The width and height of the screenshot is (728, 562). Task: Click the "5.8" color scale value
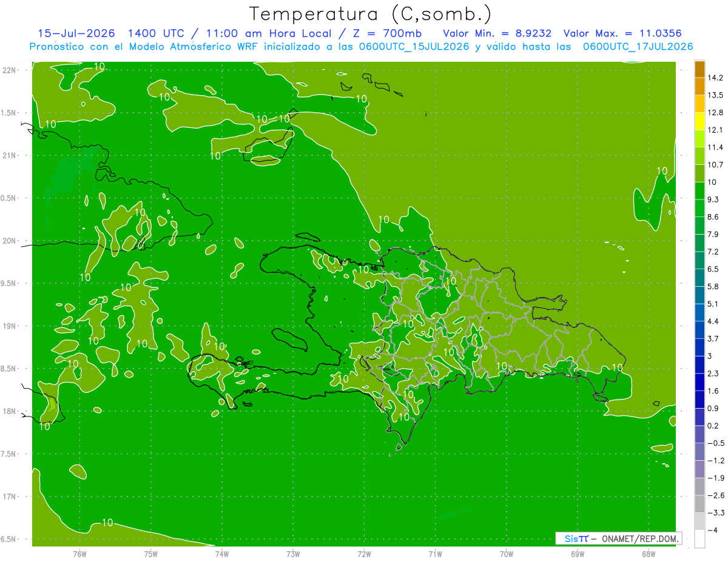click(x=713, y=287)
